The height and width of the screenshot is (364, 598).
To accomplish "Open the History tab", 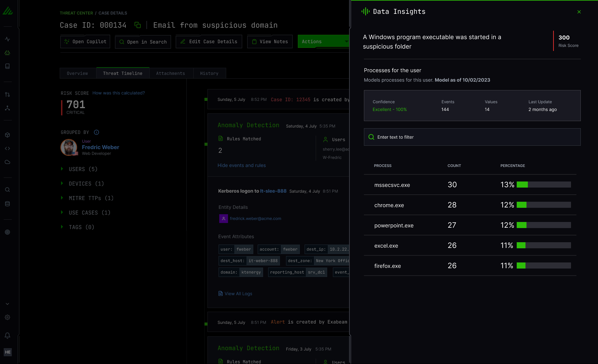I will [x=209, y=73].
